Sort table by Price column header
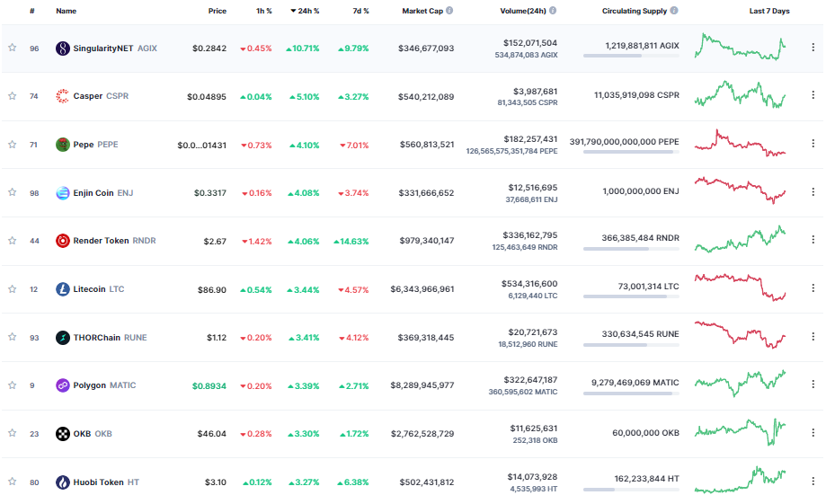Screen dimensions: 835x504 tap(218, 11)
